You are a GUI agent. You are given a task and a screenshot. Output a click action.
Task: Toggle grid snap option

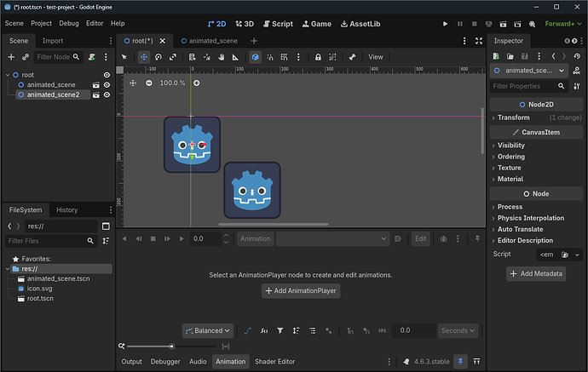pyautogui.click(x=284, y=57)
